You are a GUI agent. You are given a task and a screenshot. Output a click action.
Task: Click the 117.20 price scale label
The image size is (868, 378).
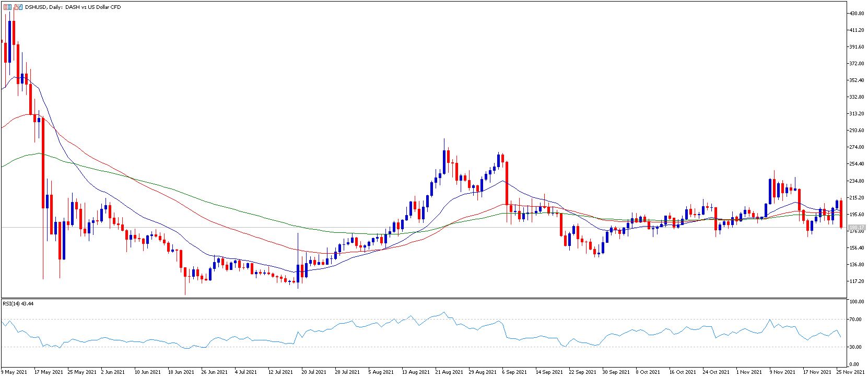coord(857,281)
